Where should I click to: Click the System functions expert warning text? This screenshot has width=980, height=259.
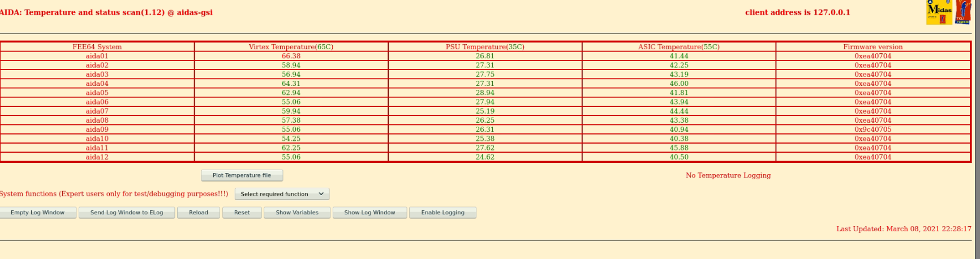(x=114, y=194)
